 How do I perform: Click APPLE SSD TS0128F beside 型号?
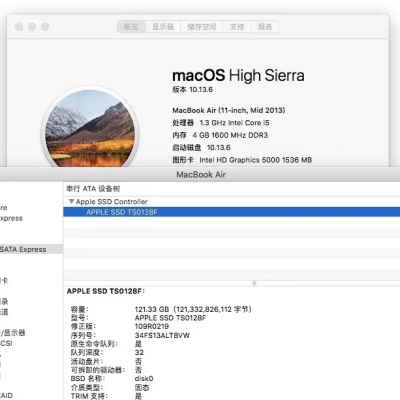click(x=170, y=318)
